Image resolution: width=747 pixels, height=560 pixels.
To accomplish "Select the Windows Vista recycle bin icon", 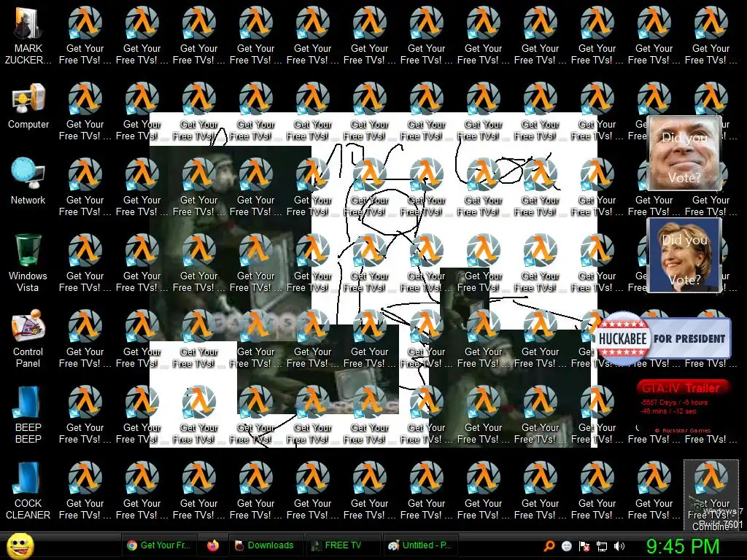I will 28,262.
